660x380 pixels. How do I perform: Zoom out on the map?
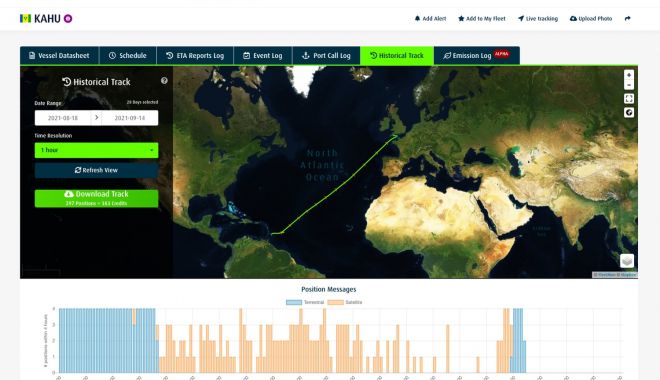click(x=629, y=85)
